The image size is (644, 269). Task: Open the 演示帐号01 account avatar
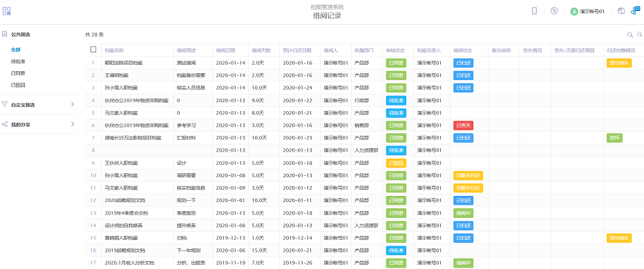click(574, 12)
